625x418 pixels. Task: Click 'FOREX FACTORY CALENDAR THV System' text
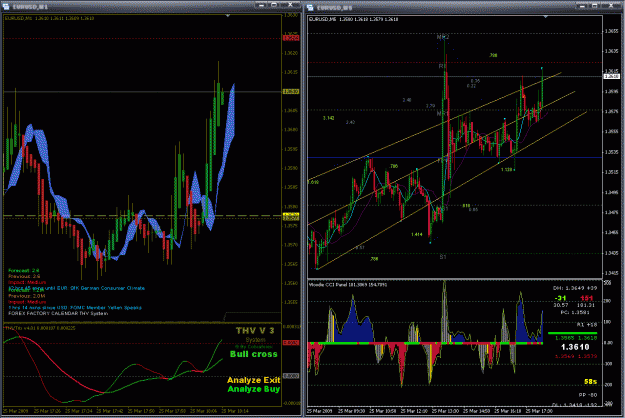pyautogui.click(x=58, y=314)
